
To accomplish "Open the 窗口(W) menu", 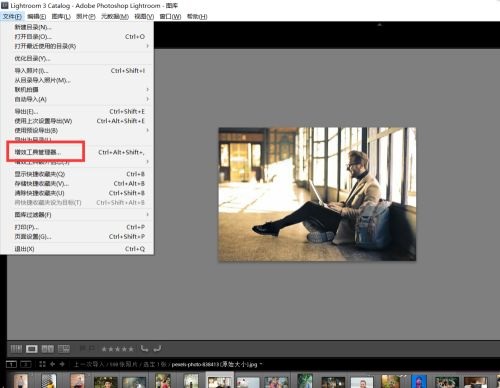I will [170, 16].
